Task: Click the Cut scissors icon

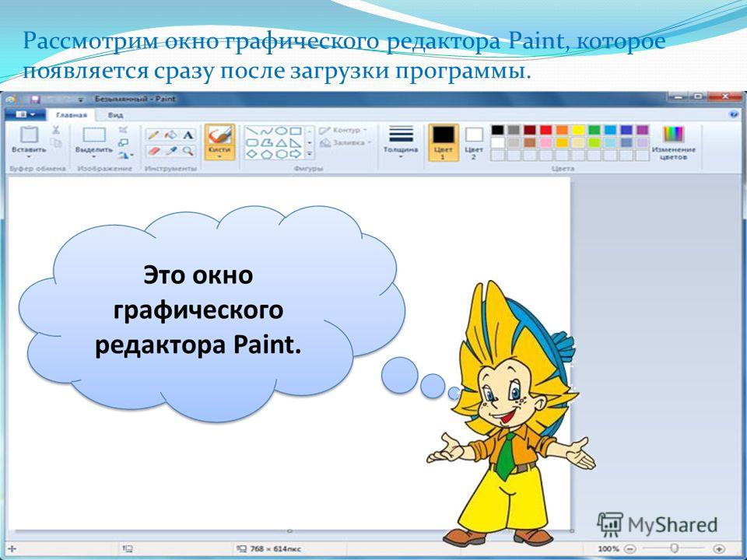Action: click(56, 130)
